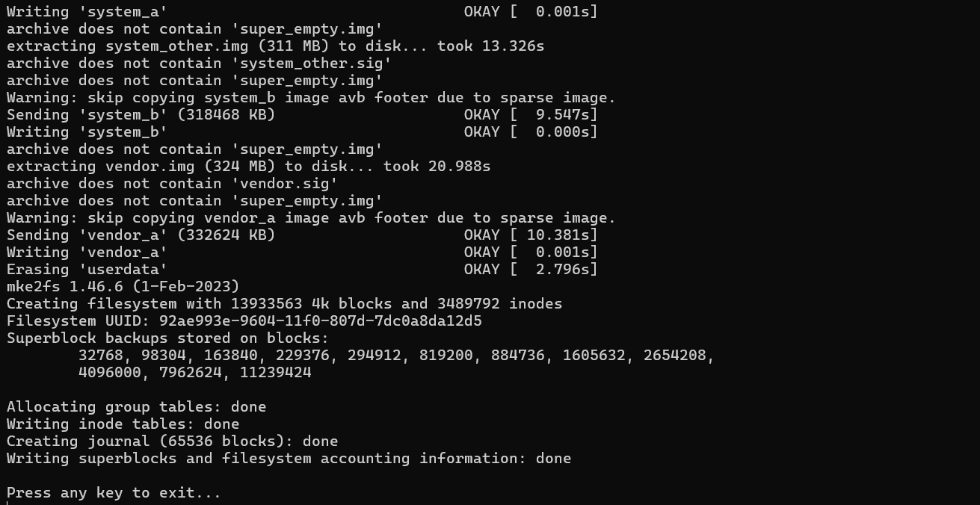This screenshot has width=980, height=505.
Task: Click the system_b avb footer warning line
Action: tap(311, 98)
